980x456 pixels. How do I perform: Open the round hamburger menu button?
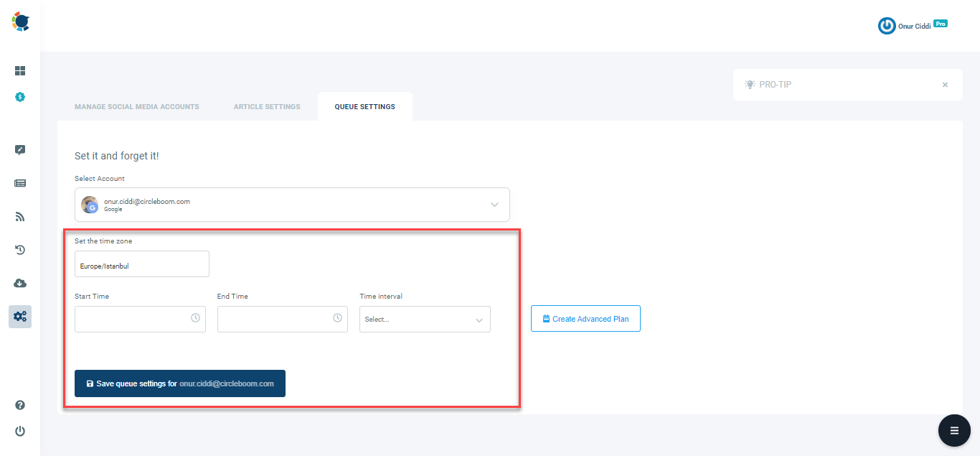coord(954,431)
